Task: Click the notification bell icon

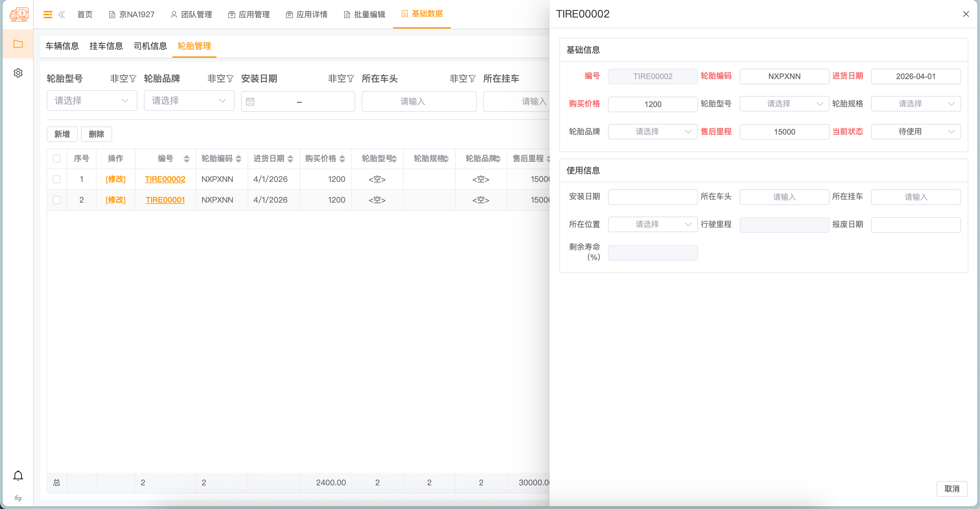Action: 17,476
